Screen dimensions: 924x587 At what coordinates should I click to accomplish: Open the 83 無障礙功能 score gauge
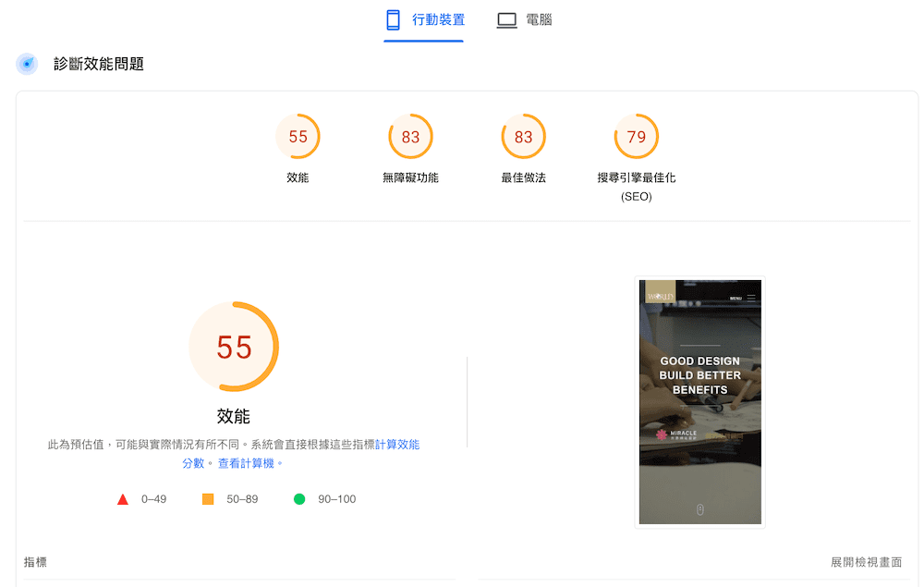411,137
